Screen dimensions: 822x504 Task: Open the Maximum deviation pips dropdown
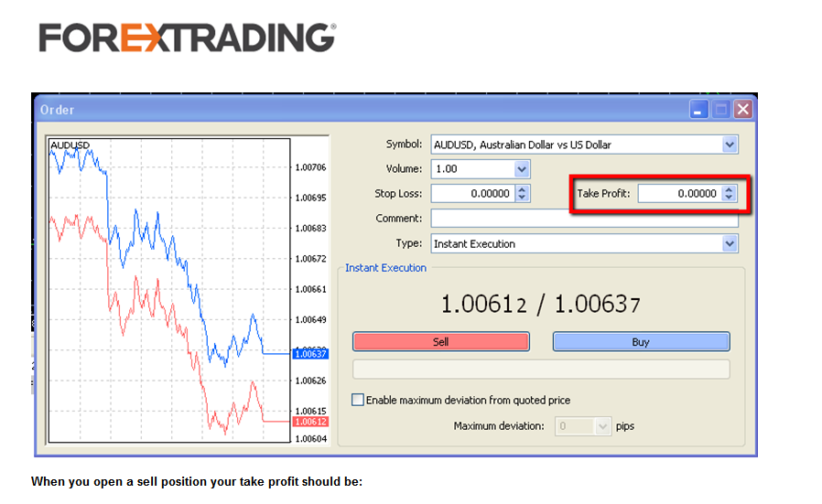click(x=602, y=426)
